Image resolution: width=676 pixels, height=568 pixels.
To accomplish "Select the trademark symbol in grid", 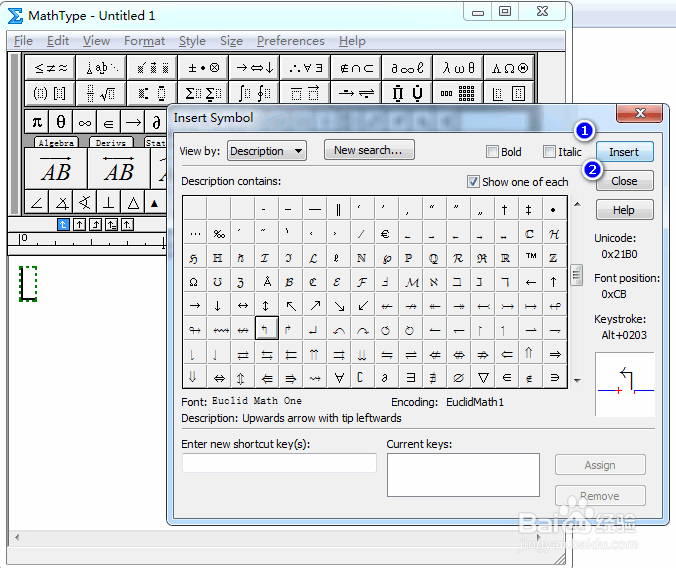I will point(531,257).
